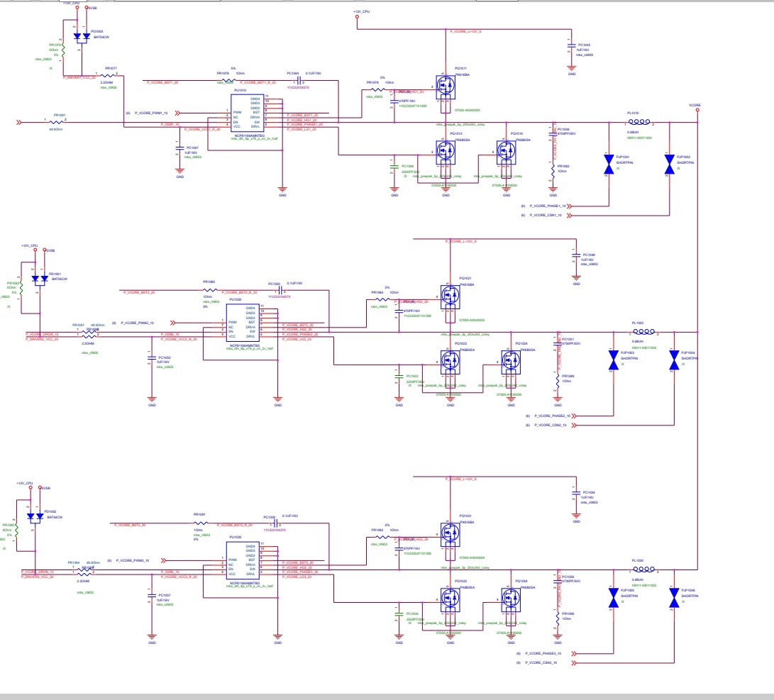Select the PJP1004 shortpin jumper symbol
Image resolution: width=774 pixels, height=700 pixels.
click(674, 360)
